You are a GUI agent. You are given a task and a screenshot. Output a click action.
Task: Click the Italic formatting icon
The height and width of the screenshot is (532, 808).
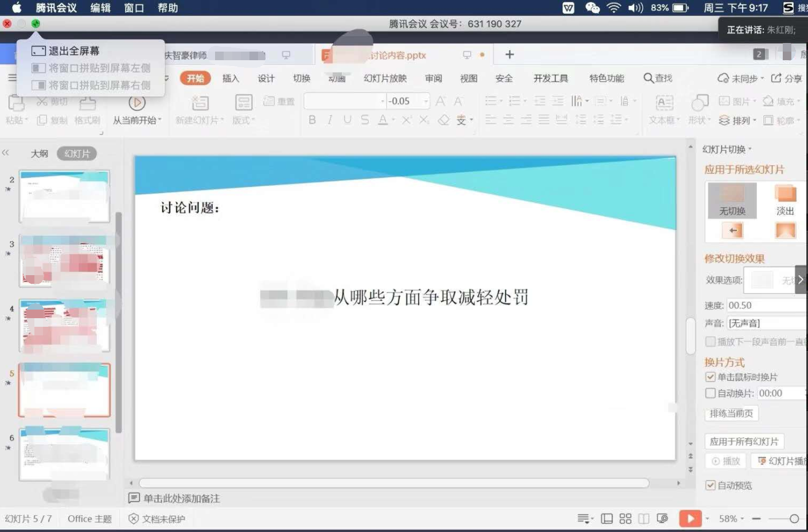(x=330, y=120)
